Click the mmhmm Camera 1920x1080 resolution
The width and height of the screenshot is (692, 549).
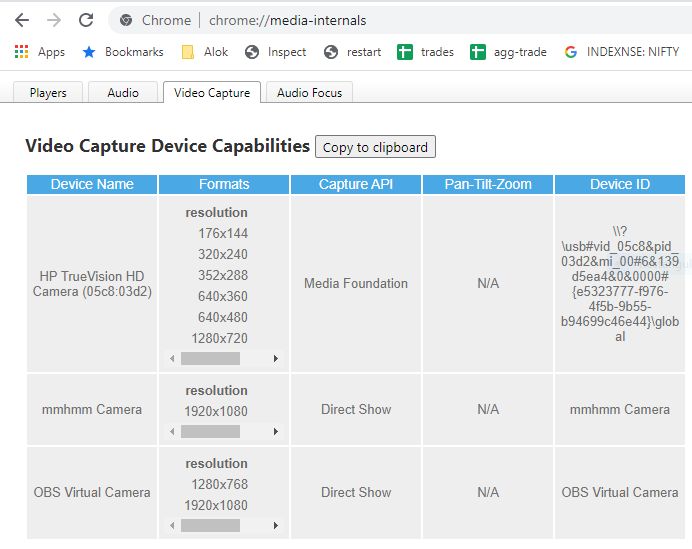216,411
